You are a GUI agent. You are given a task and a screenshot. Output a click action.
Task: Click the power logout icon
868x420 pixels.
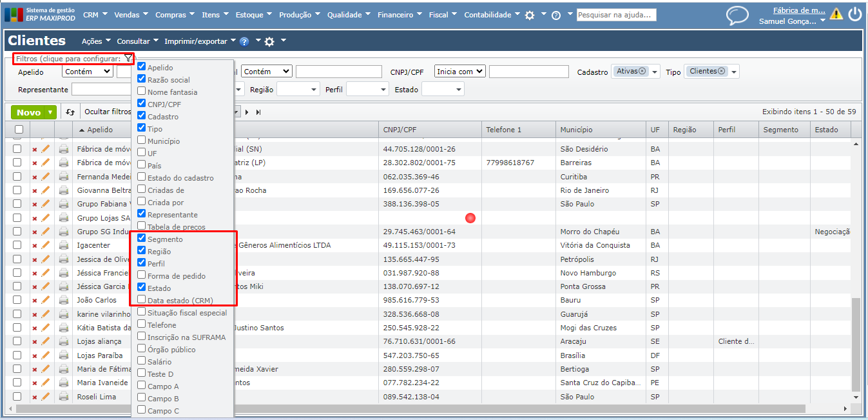point(855,14)
